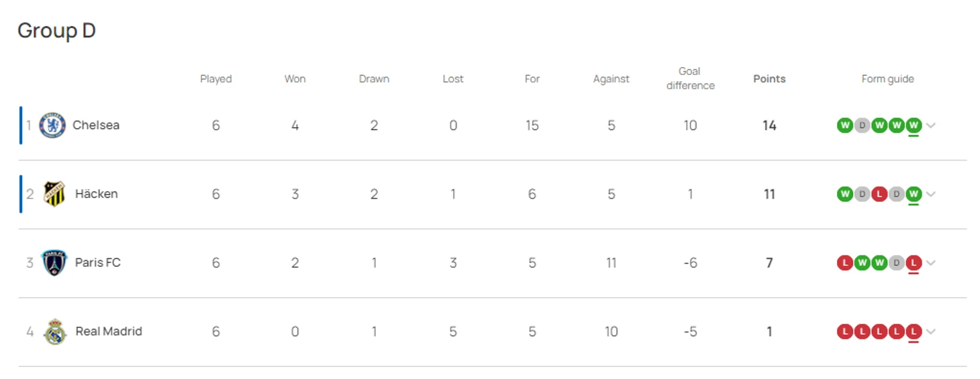Screen dimensions: 980x379
Task: Click the Häcken club crest
Action: (x=54, y=194)
